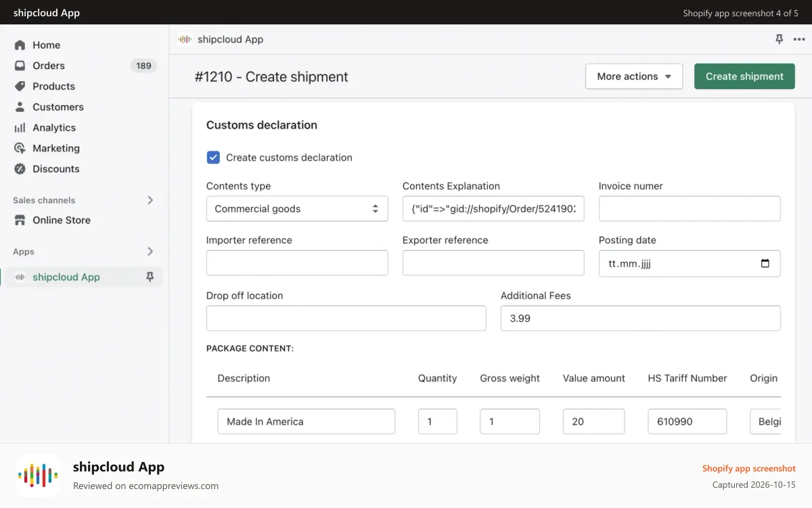Click the Online Store icon
The image size is (812, 508).
[x=20, y=220]
